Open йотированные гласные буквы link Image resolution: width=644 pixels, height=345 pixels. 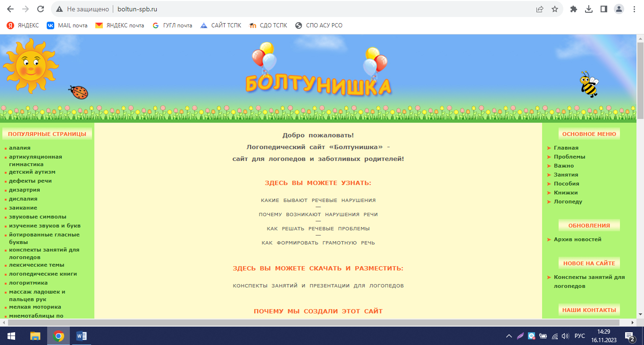coord(44,238)
